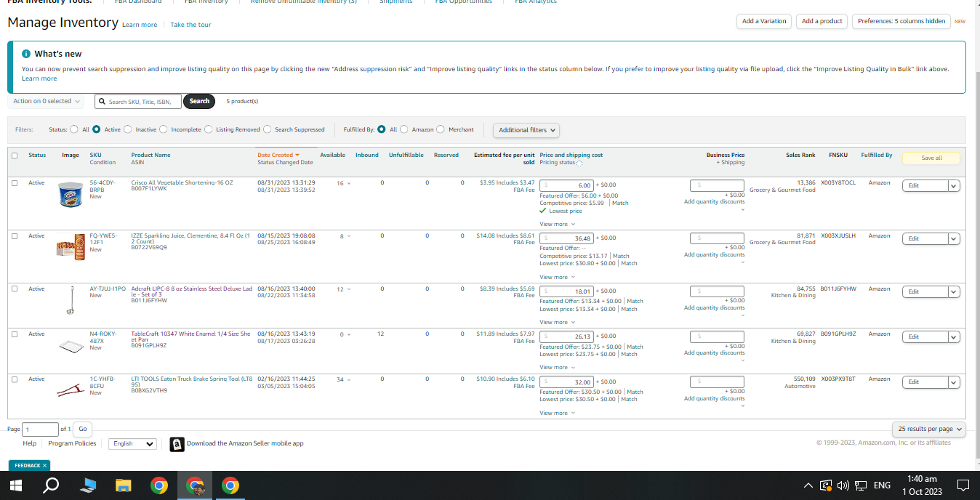Click the Sales Rank column header
Viewport: 980px width, 500px height.
(x=801, y=155)
